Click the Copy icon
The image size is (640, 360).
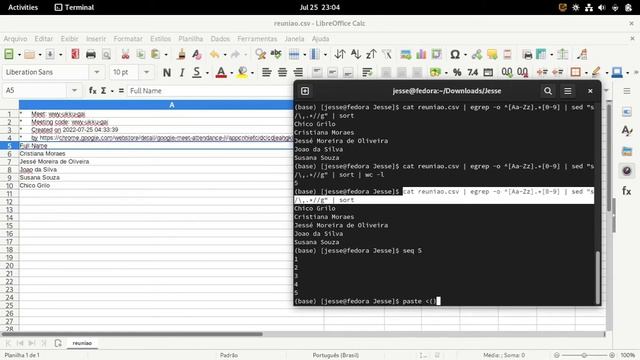(x=140, y=54)
